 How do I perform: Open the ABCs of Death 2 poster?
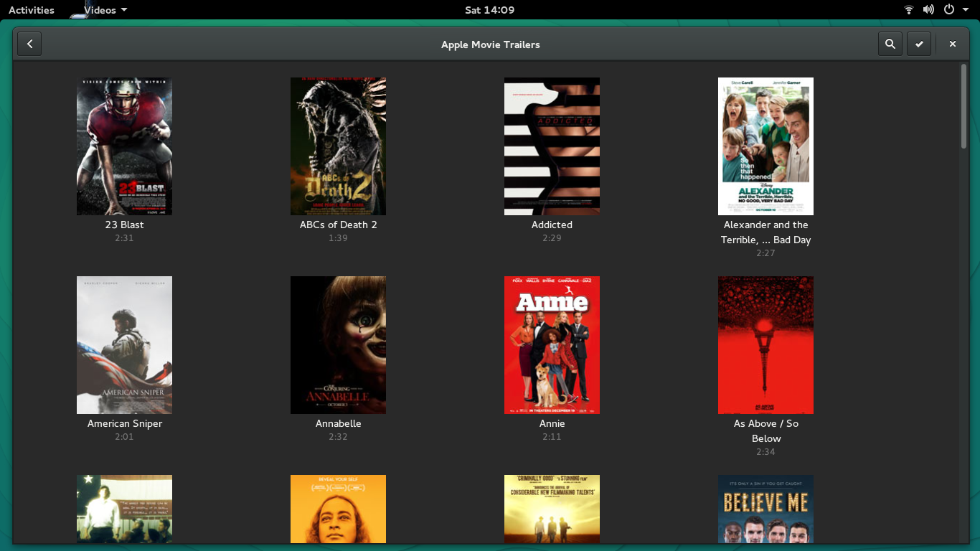coord(338,146)
